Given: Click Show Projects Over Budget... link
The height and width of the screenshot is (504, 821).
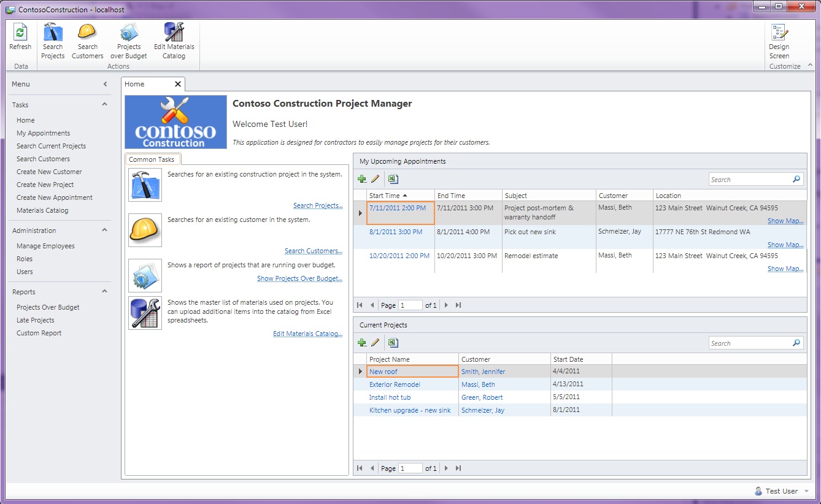Looking at the screenshot, I should [299, 278].
